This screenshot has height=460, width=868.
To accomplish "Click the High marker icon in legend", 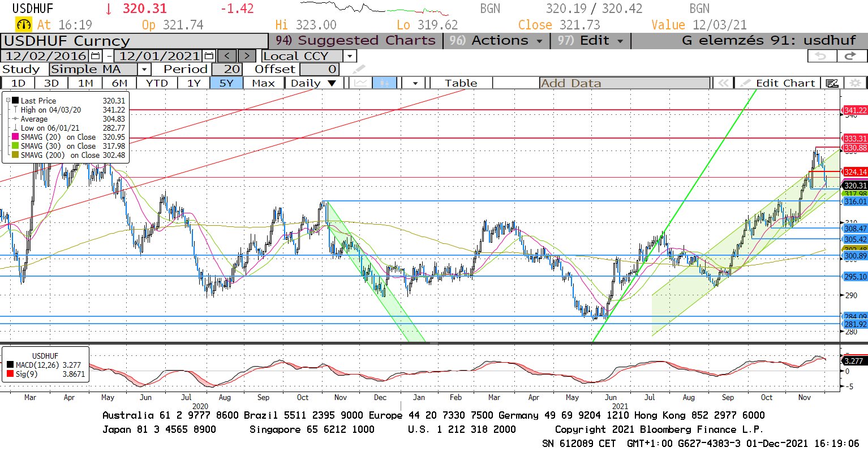I will tap(16, 110).
